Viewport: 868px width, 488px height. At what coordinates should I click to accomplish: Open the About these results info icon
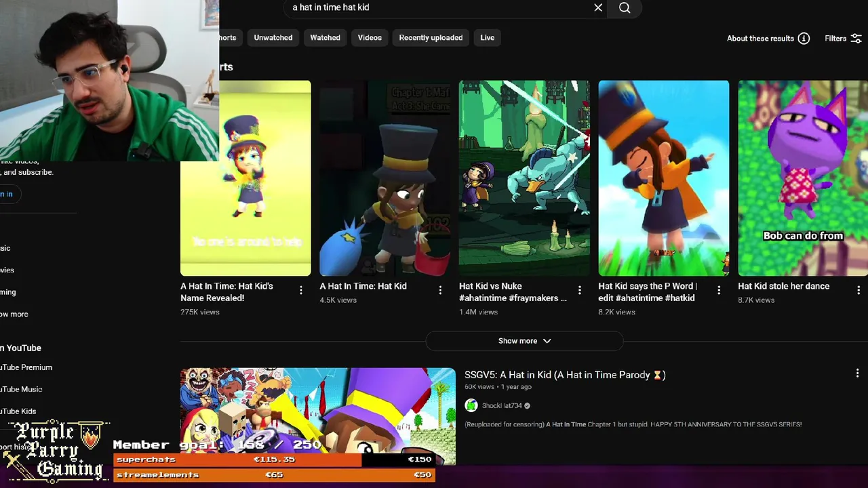tap(804, 39)
